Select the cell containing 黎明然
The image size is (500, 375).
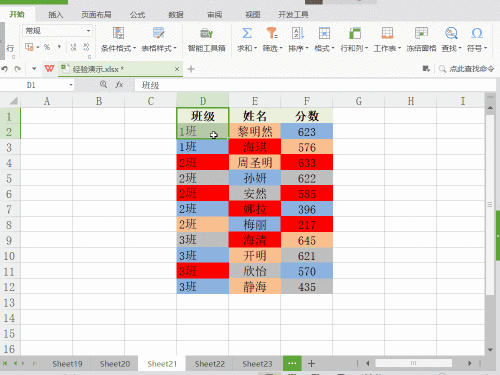click(x=255, y=132)
